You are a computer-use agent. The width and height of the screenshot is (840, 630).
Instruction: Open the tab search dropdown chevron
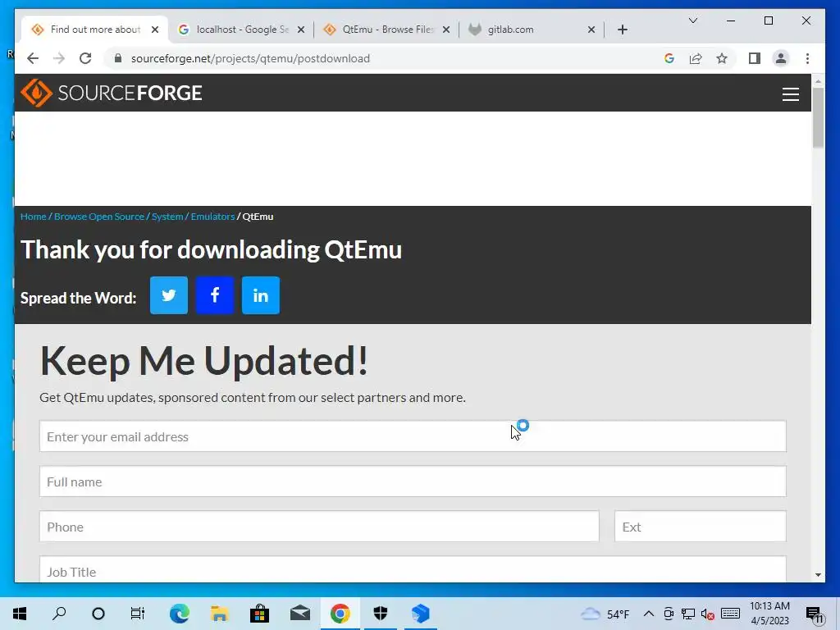pyautogui.click(x=692, y=21)
